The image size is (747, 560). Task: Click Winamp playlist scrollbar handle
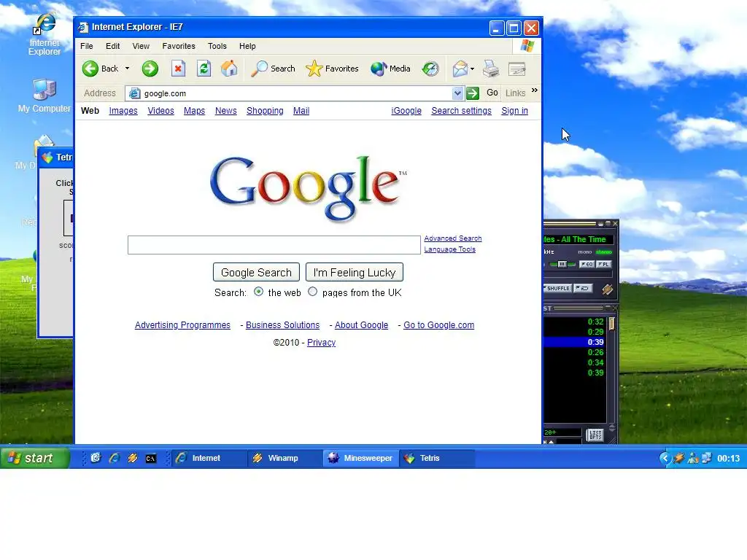[x=612, y=324]
